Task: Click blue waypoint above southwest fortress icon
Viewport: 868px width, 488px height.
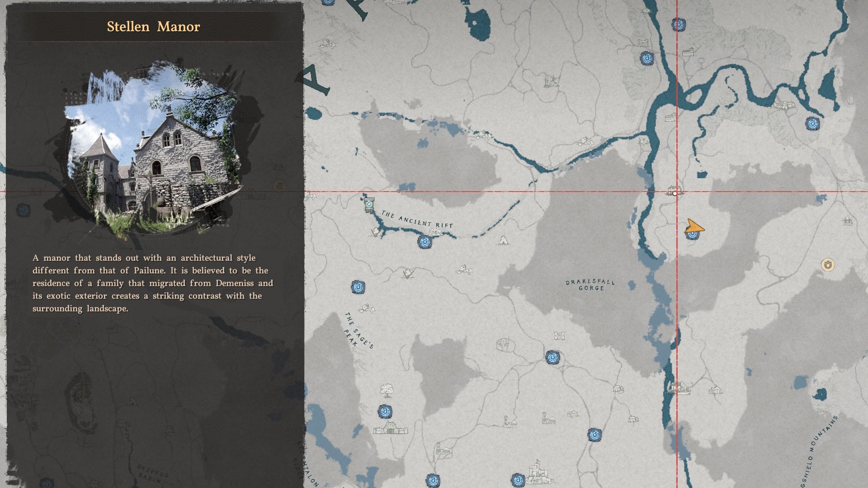Action: pos(385,412)
